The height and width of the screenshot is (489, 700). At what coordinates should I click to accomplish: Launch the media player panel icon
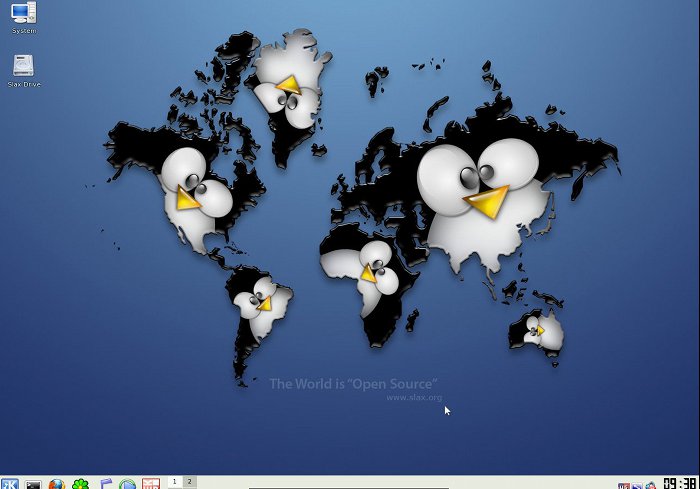(128, 484)
